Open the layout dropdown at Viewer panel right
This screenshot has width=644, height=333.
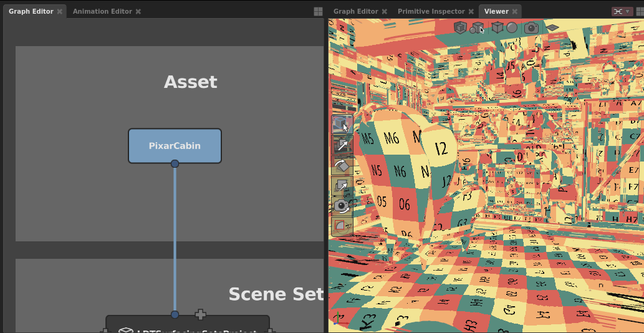[x=622, y=11]
